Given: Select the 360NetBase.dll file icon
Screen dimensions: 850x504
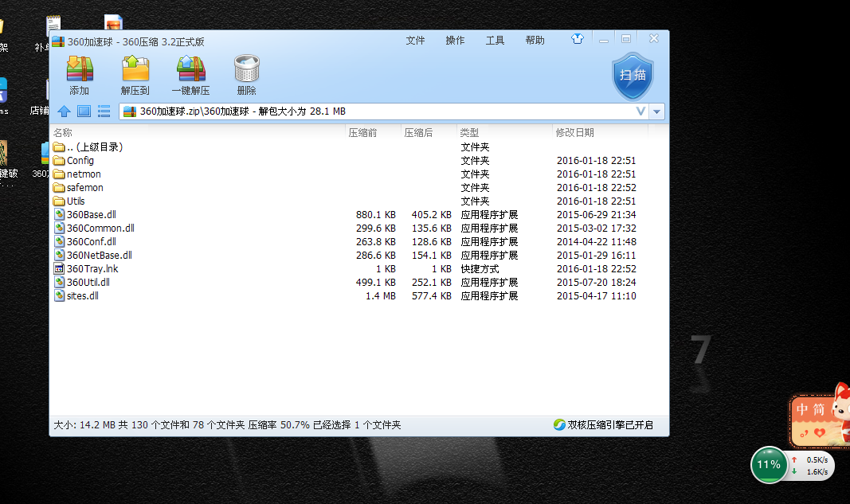Looking at the screenshot, I should [x=59, y=256].
